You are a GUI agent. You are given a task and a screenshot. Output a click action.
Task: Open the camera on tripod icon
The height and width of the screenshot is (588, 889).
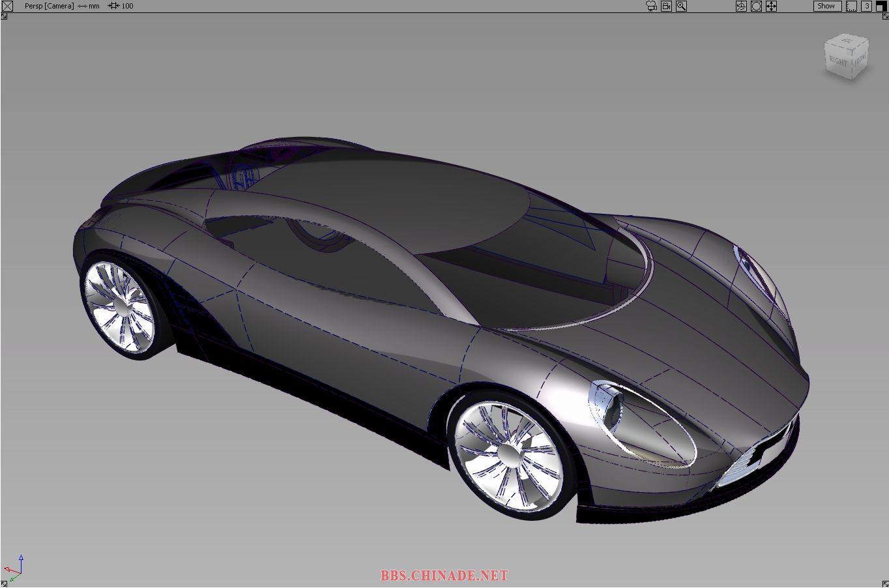pos(650,6)
